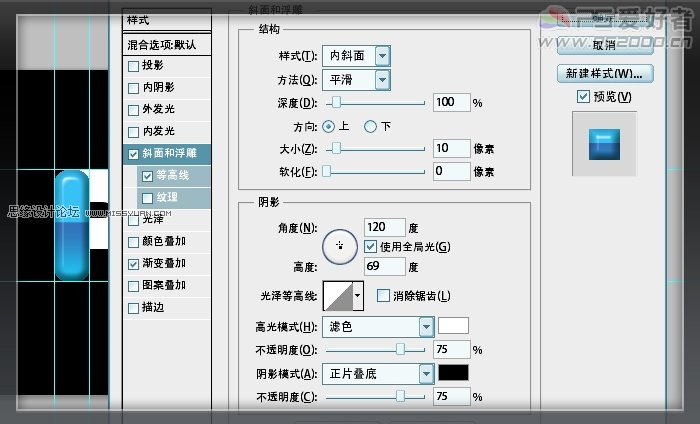Click the 深度 value field showing 100
The width and height of the screenshot is (700, 424).
tap(451, 102)
